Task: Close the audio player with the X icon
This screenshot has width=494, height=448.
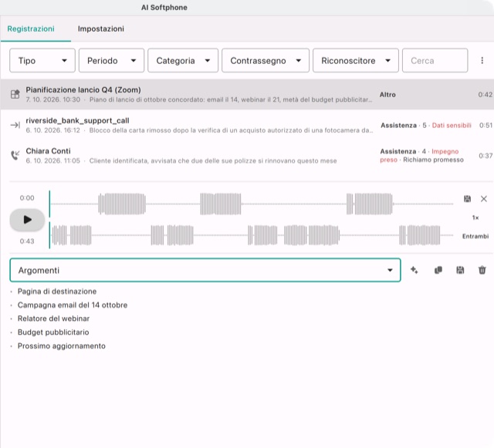Action: [x=484, y=199]
